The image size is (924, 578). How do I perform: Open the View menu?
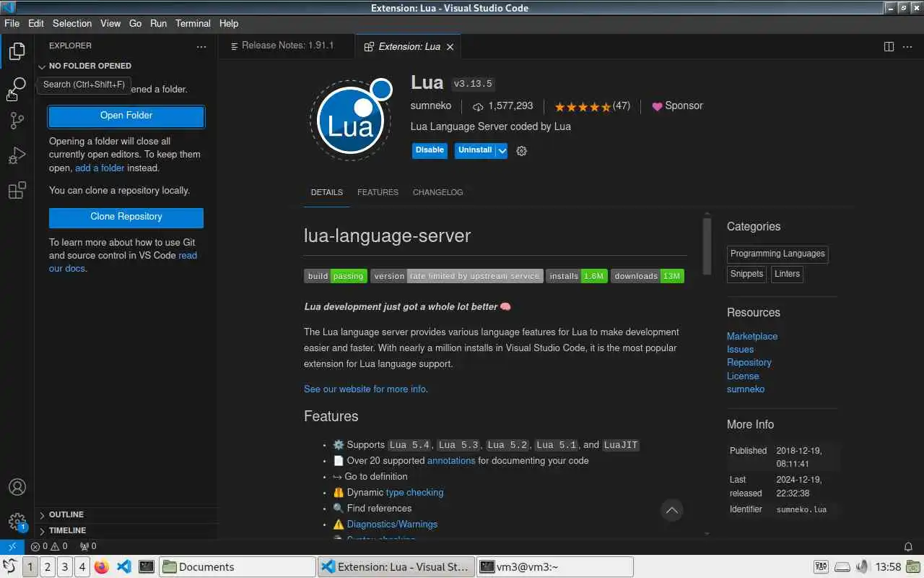[110, 23]
